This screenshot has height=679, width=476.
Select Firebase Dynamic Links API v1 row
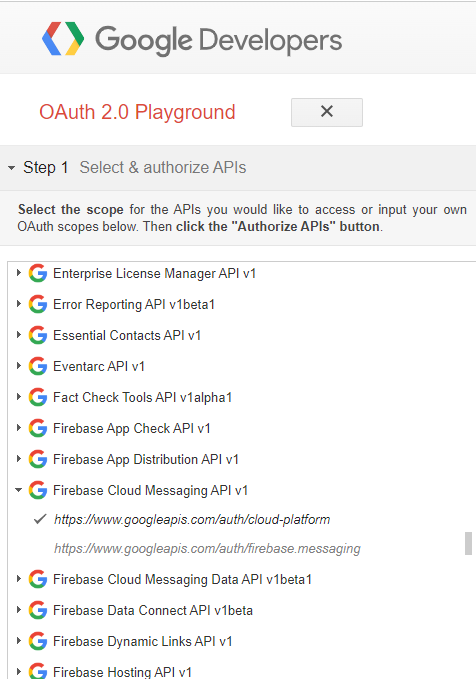tap(142, 641)
